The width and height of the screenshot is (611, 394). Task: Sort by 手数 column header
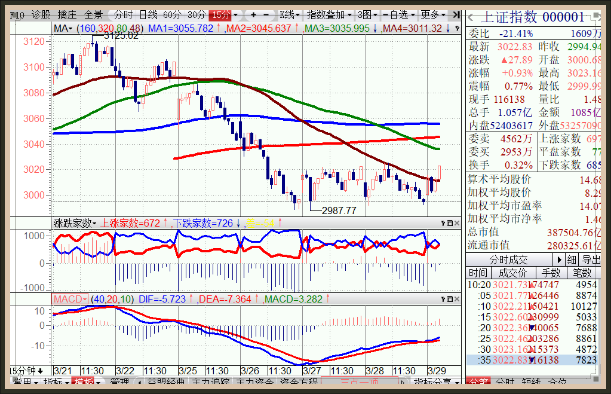pyautogui.click(x=551, y=273)
